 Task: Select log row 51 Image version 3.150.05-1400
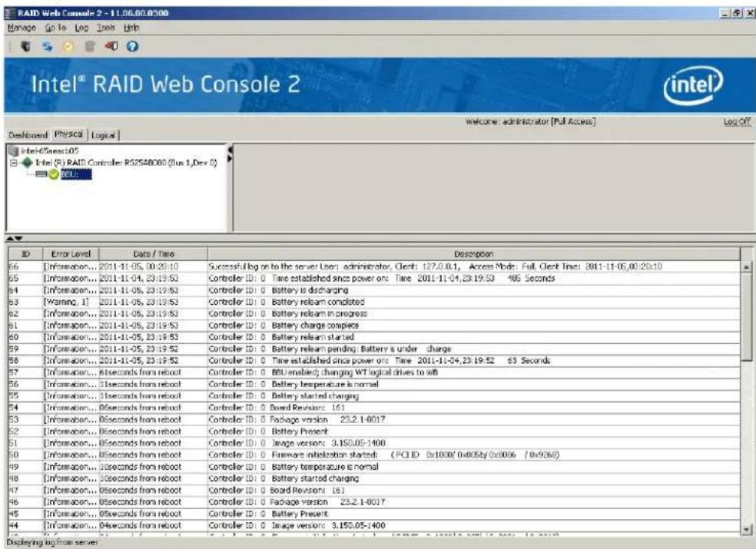coord(374,444)
